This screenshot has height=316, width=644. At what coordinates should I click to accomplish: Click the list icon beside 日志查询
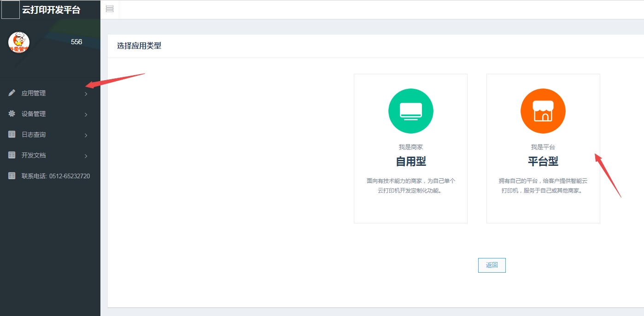coord(12,134)
